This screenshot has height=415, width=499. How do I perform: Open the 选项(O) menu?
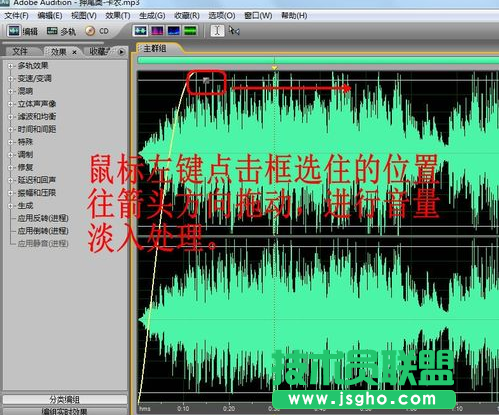coord(222,16)
